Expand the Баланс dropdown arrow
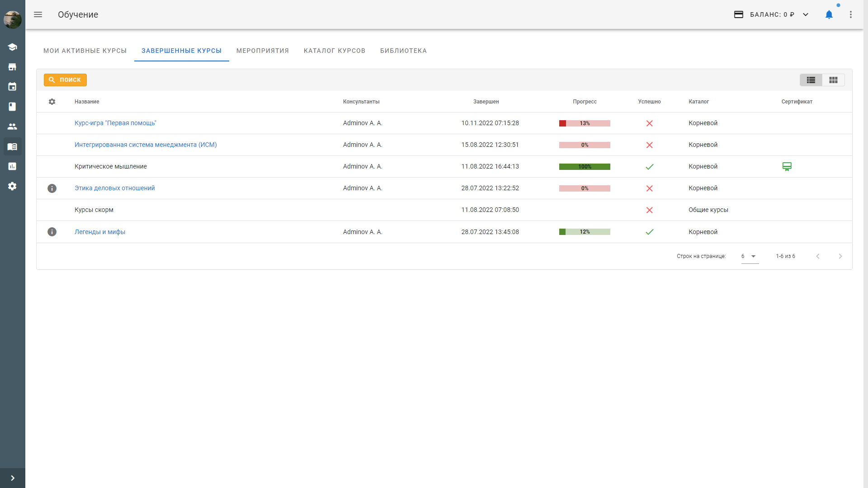Image resolution: width=868 pixels, height=488 pixels. (x=806, y=14)
